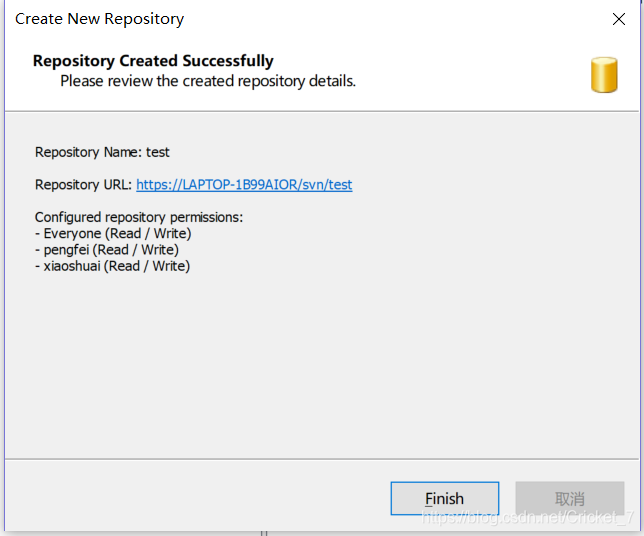Click the Finish button
Image resolution: width=644 pixels, height=536 pixels.
coord(445,498)
